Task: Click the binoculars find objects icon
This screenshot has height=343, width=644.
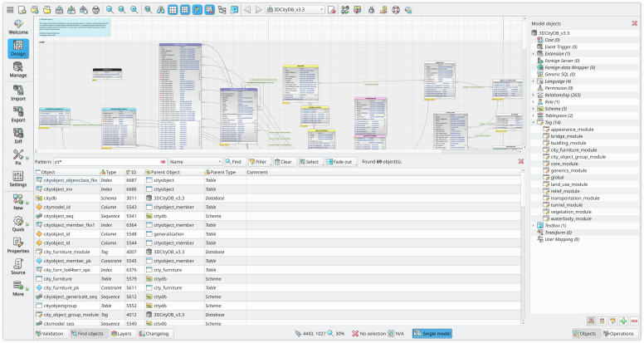Action: (161, 9)
